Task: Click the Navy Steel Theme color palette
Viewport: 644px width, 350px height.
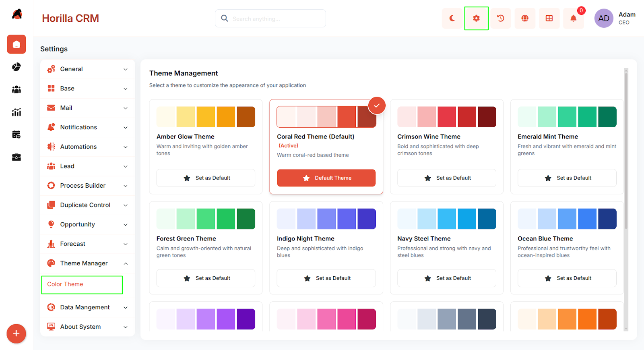Action: [x=447, y=219]
